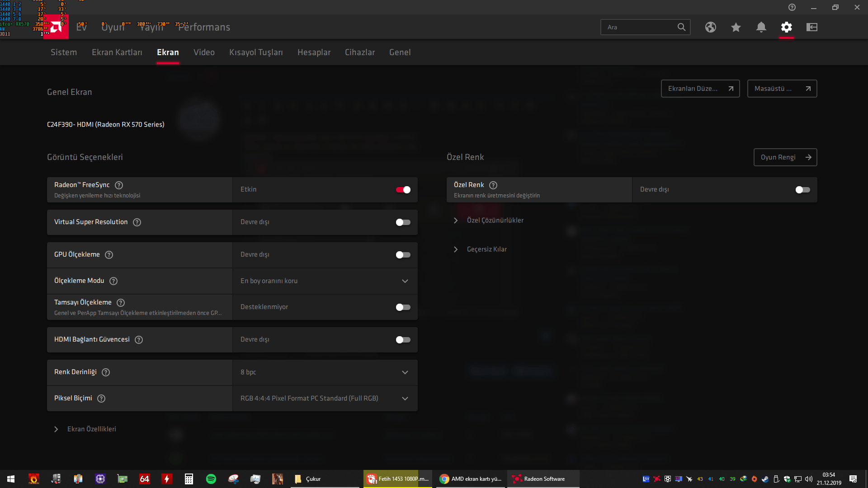
Task: Open the Renk Derinliği 8 bpc dropdown
Action: coord(325,372)
